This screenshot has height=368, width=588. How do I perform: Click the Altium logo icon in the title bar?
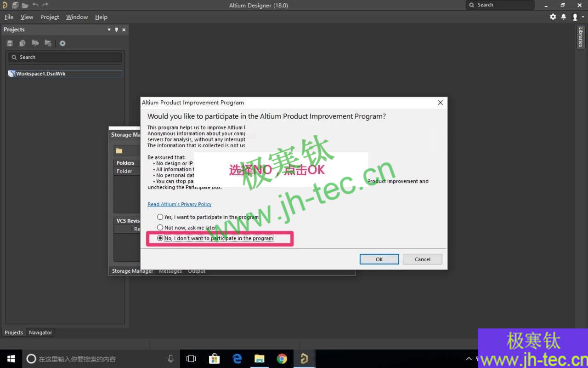[x=5, y=5]
